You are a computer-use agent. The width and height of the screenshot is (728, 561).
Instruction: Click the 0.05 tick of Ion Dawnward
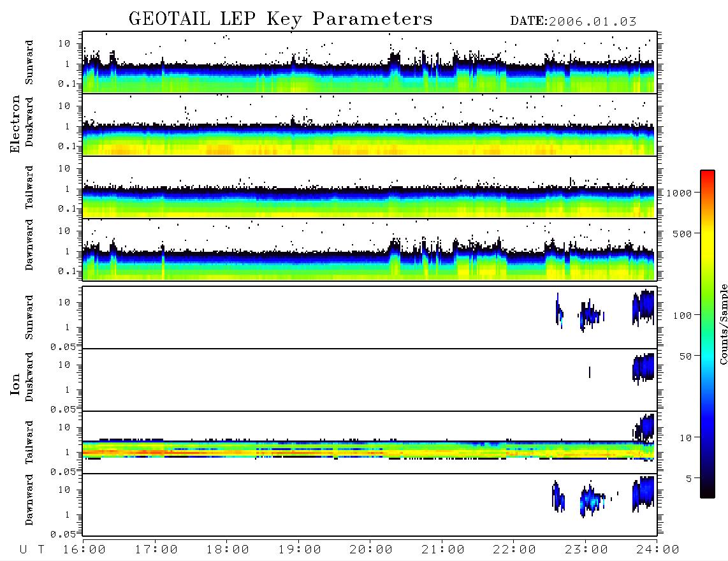63,534
